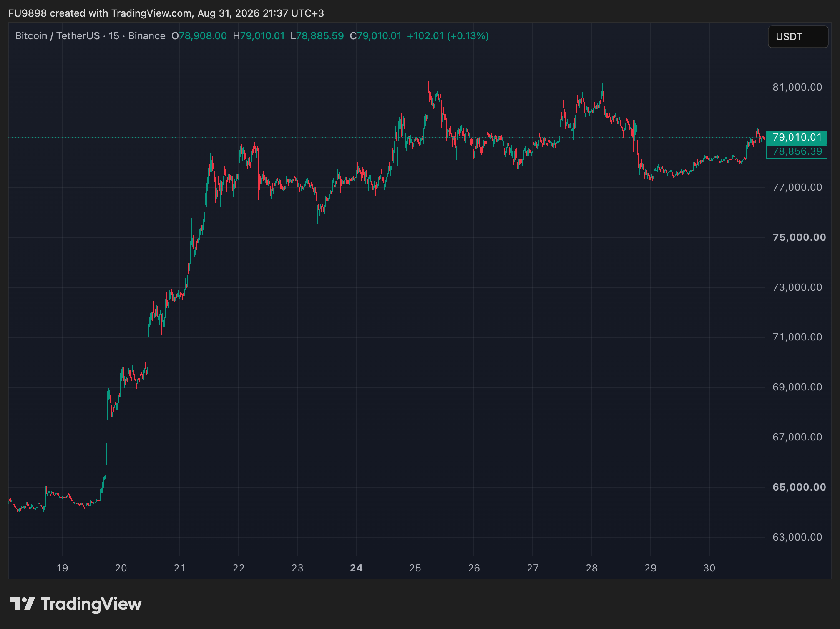Click the change value +102.01 (+0.13%)
The width and height of the screenshot is (840, 629).
click(x=448, y=36)
